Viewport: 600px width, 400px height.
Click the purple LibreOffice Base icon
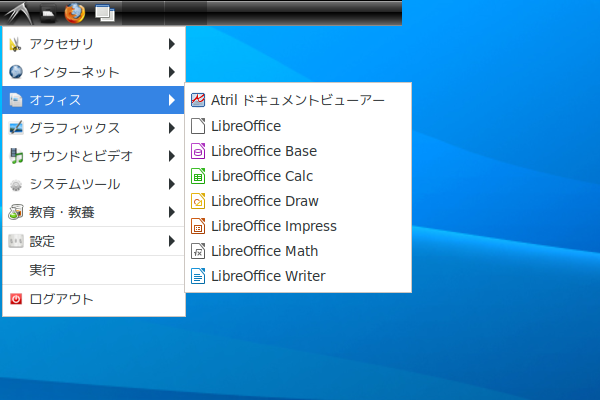tap(198, 151)
